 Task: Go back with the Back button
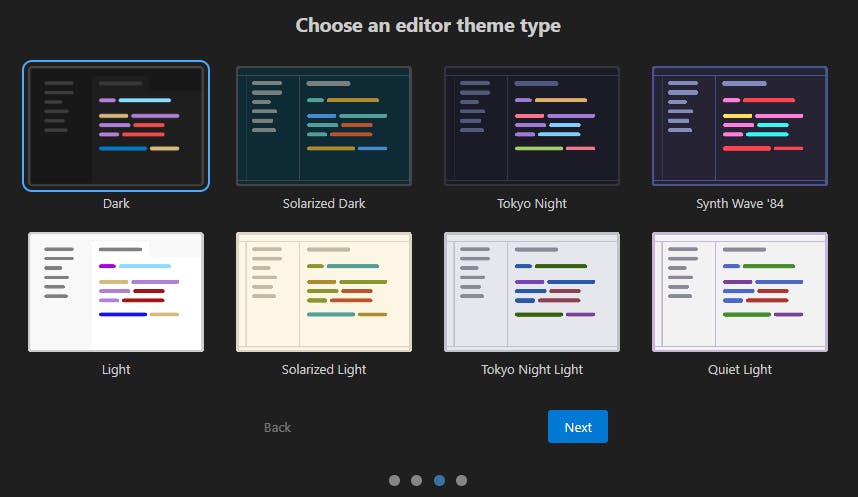277,427
